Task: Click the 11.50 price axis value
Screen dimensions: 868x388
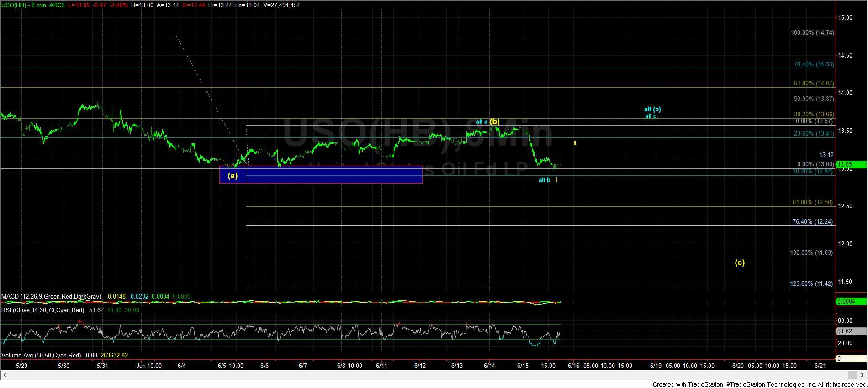Action: point(845,282)
